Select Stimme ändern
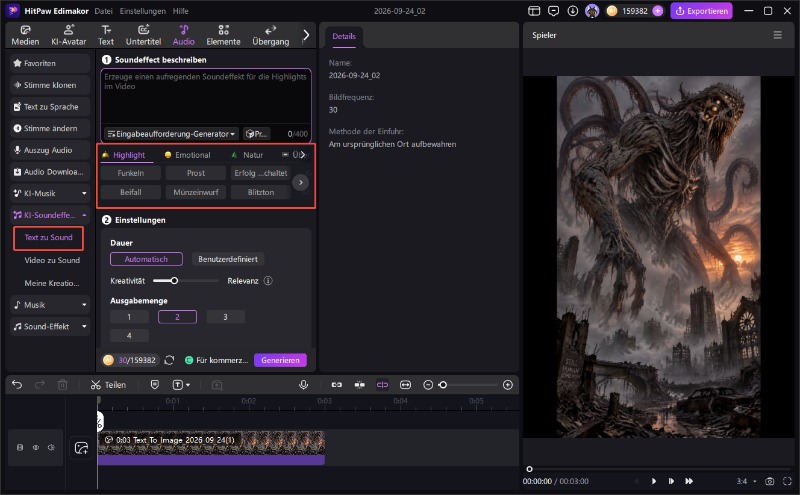Screen dimensions: 800x495 point(50,128)
